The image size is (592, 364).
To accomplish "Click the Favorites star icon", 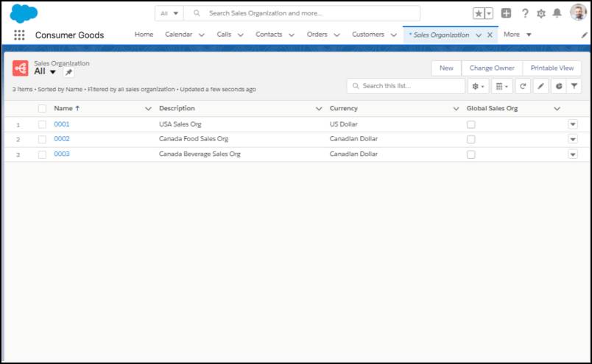I will coord(479,13).
